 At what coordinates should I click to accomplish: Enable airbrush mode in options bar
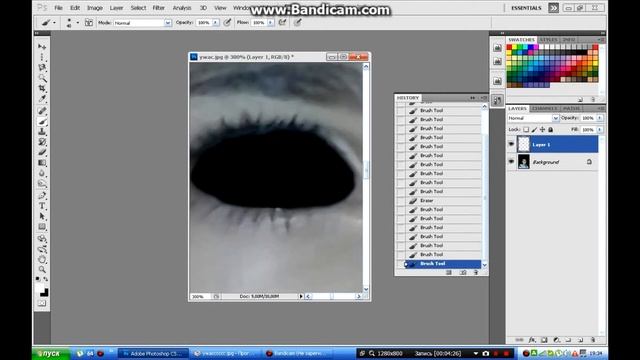click(x=282, y=22)
